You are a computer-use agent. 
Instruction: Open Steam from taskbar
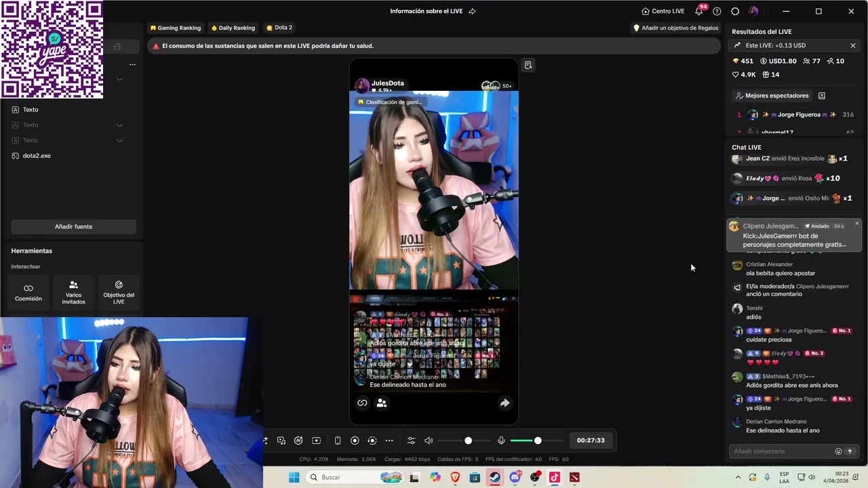point(494,477)
